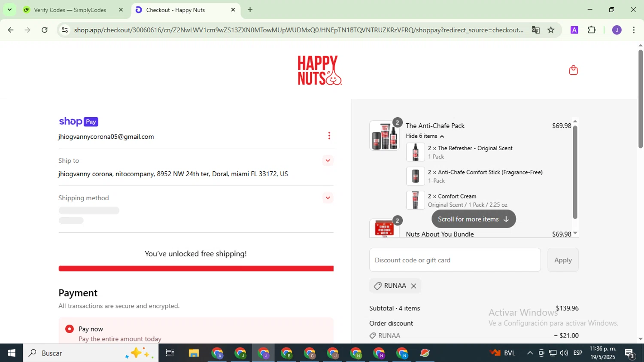Click the – $21.00 discount amount
The width and height of the screenshot is (644, 362).
(566, 336)
